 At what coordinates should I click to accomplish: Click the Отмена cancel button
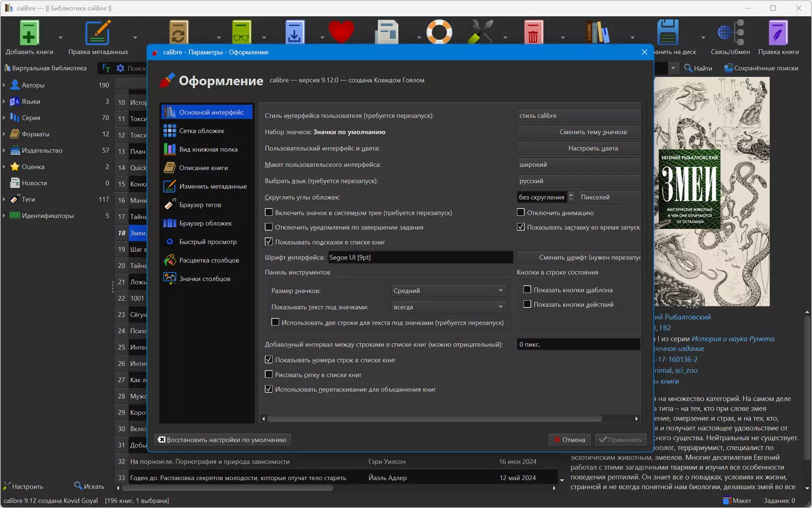click(x=570, y=440)
